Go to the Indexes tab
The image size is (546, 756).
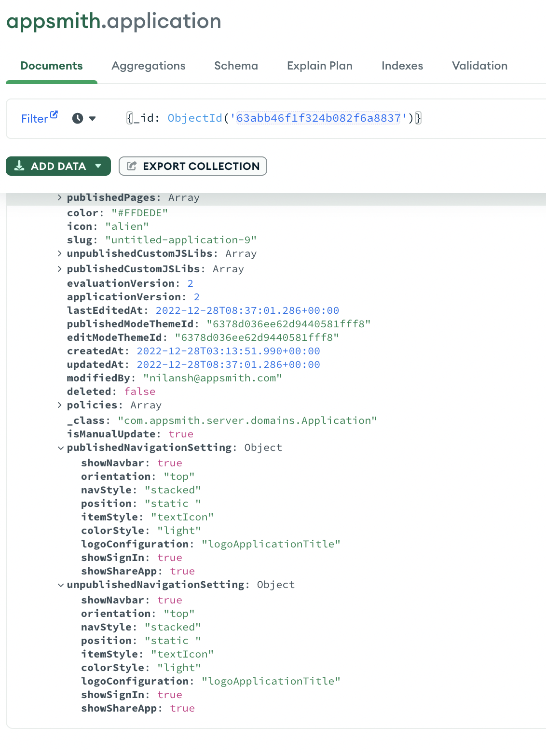point(402,66)
